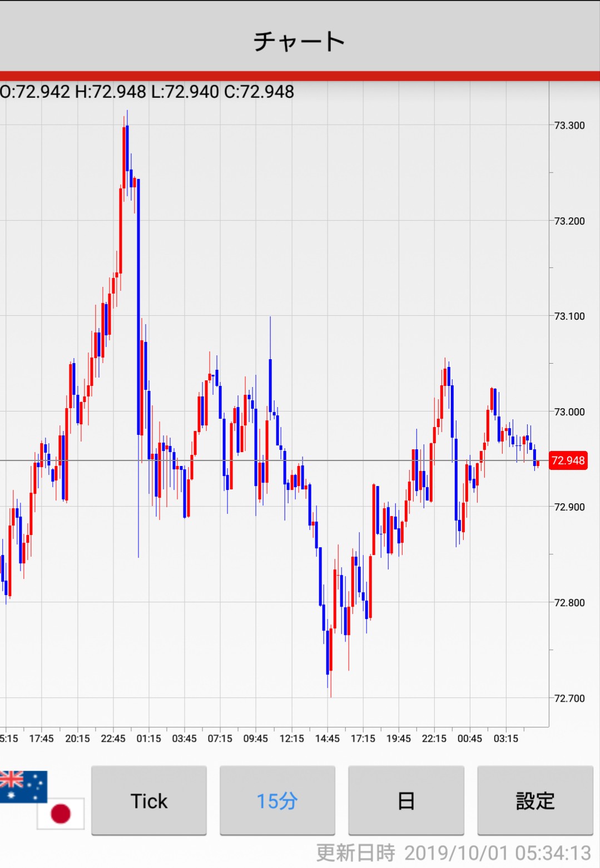Switch to the Tick chart view

tap(148, 800)
